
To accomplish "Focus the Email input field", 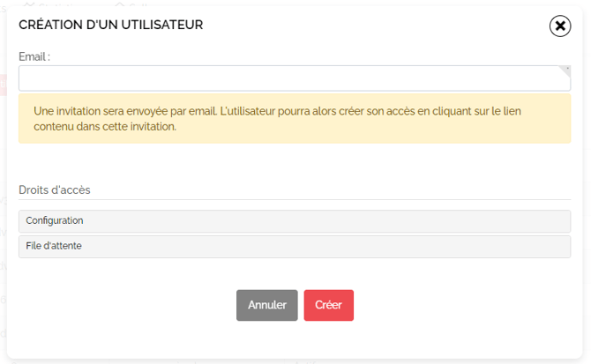I will point(295,78).
